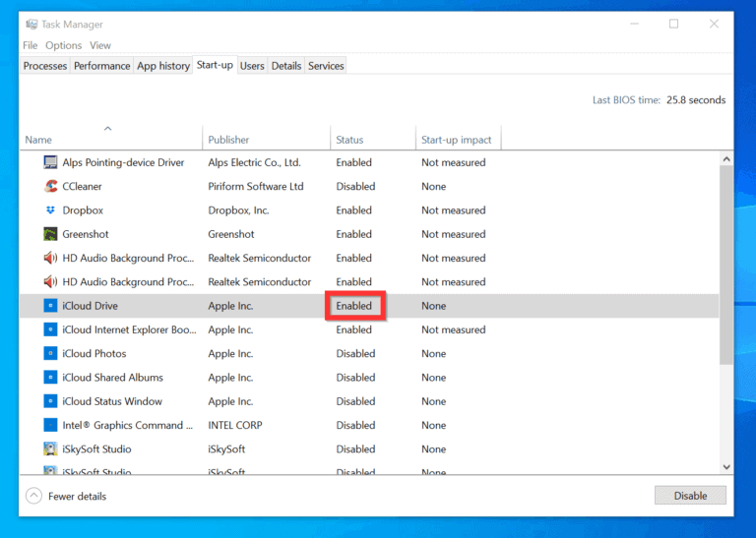Collapse view with Fewer details arrow
756x538 pixels.
[33, 496]
